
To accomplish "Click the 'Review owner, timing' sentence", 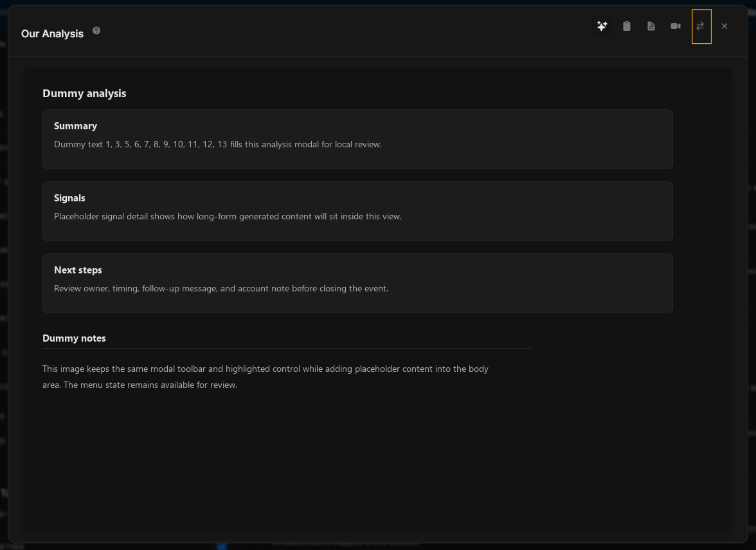I will pyautogui.click(x=221, y=288).
